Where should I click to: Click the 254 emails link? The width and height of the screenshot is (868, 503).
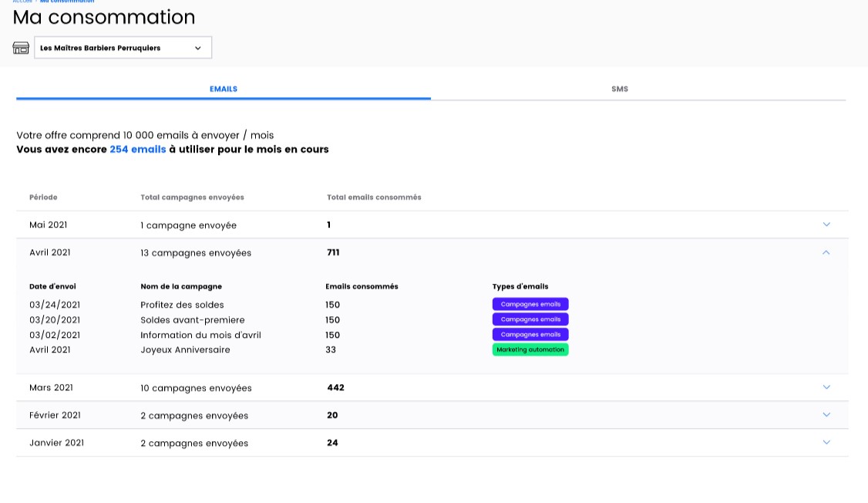pyautogui.click(x=138, y=149)
